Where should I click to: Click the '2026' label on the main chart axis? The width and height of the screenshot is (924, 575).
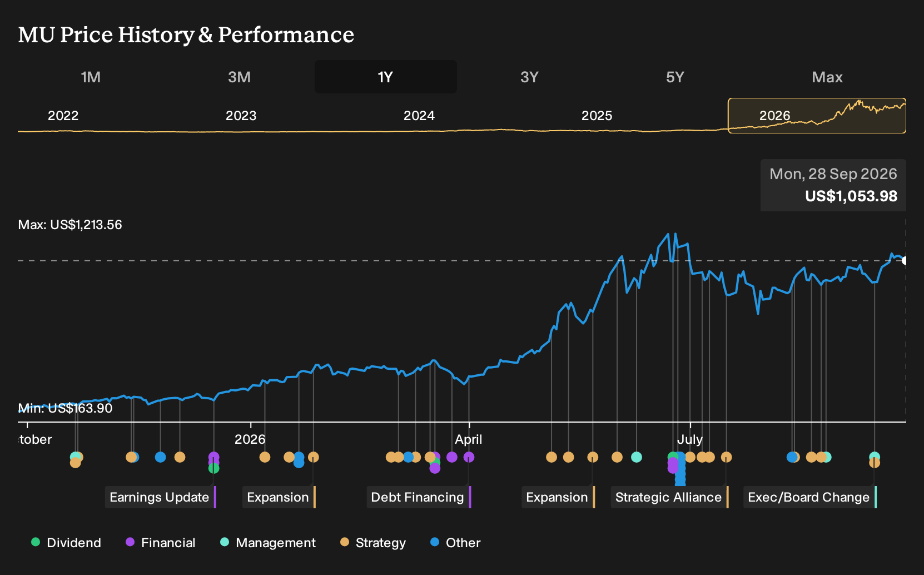[x=250, y=439]
